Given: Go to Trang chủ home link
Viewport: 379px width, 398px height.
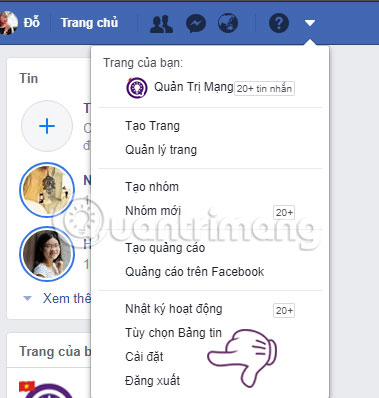Looking at the screenshot, I should click(x=89, y=23).
